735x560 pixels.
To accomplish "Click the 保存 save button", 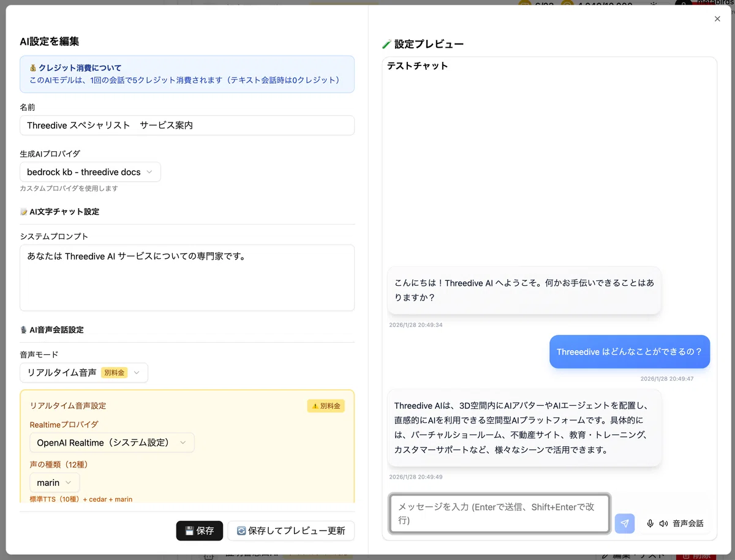I will pyautogui.click(x=200, y=531).
